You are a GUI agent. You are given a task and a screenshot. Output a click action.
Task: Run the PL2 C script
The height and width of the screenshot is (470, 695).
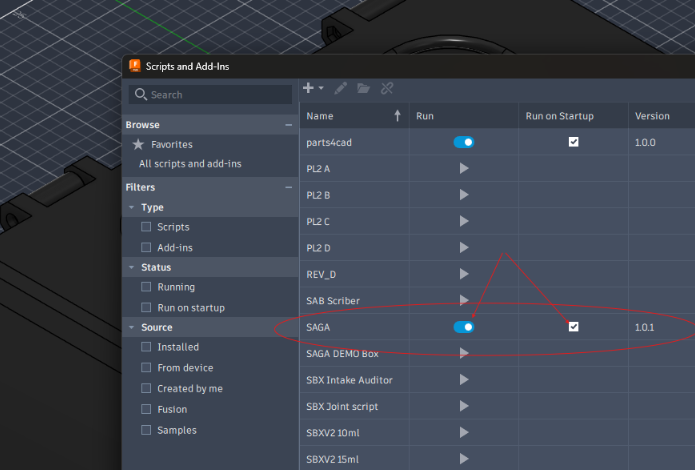[464, 221]
